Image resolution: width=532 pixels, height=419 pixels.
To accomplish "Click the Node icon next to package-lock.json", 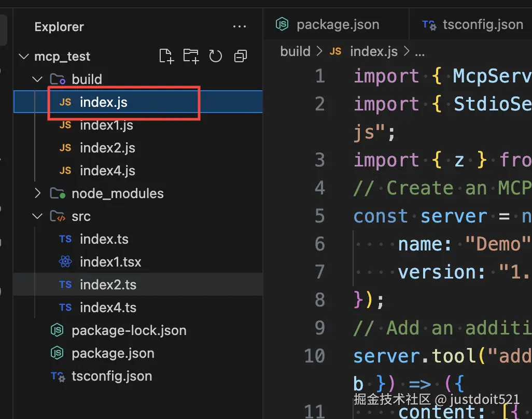I will coord(57,330).
